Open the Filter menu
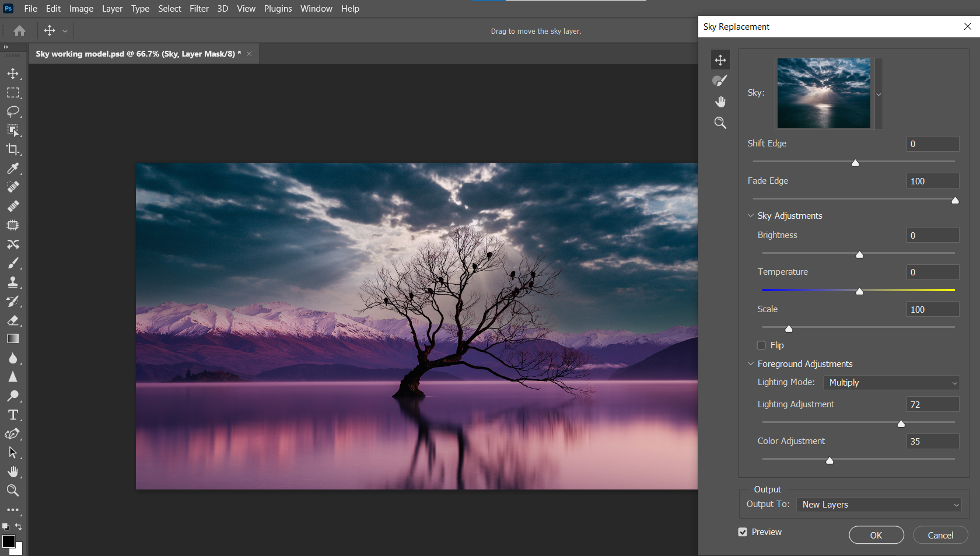 (199, 9)
